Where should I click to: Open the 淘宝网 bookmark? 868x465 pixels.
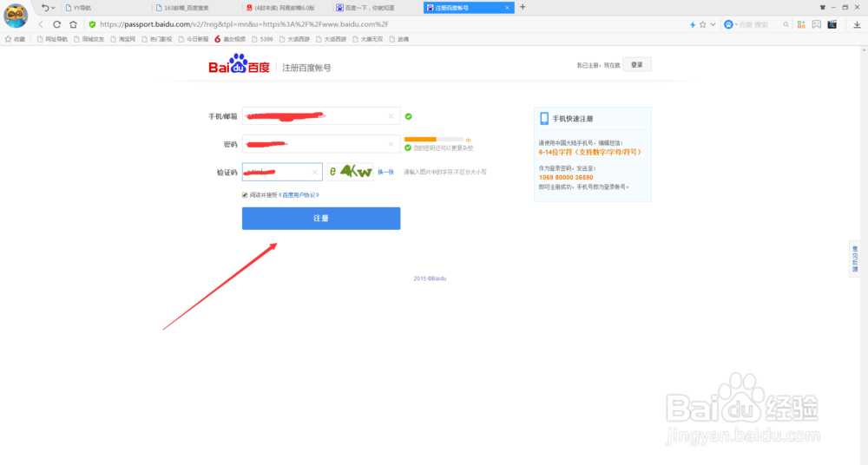coord(123,39)
